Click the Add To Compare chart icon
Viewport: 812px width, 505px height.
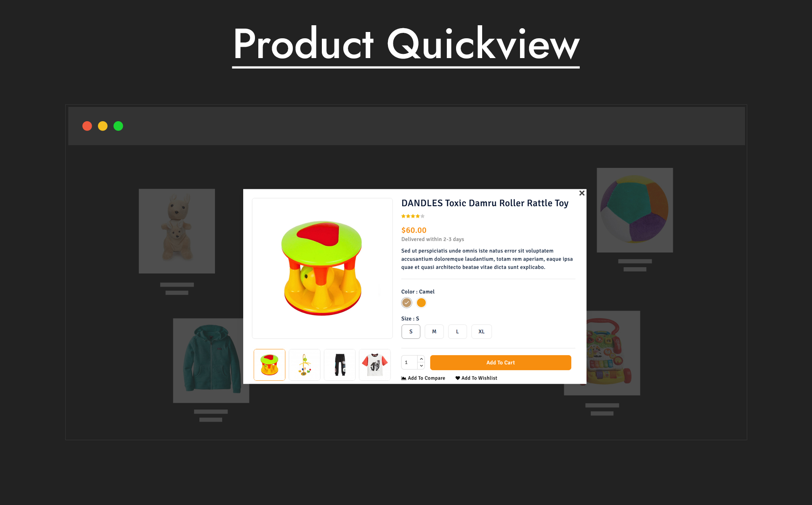click(404, 378)
